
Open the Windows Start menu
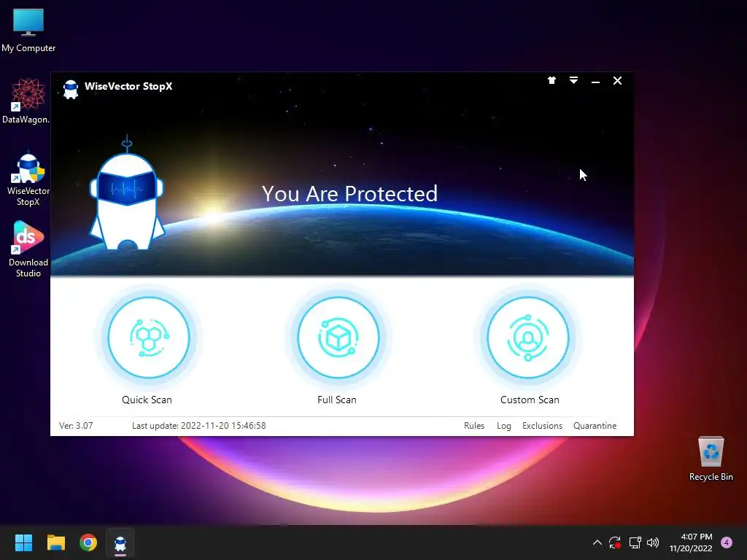click(x=23, y=542)
